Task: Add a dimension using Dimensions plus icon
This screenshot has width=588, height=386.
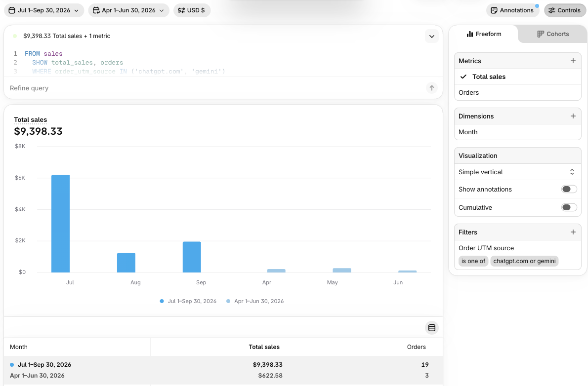Action: 573,116
